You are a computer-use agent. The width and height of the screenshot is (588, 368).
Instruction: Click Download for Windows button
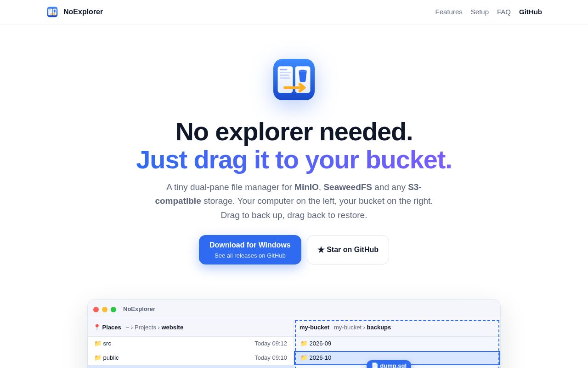(x=250, y=250)
